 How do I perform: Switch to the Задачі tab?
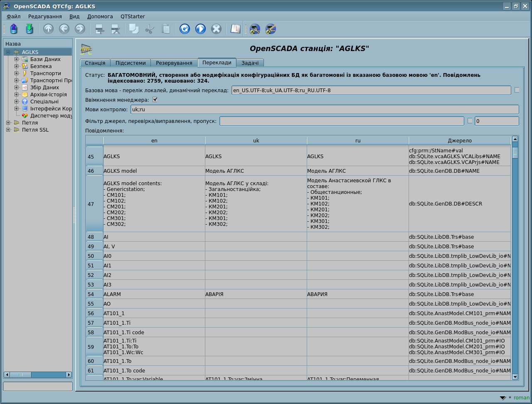pyautogui.click(x=250, y=63)
